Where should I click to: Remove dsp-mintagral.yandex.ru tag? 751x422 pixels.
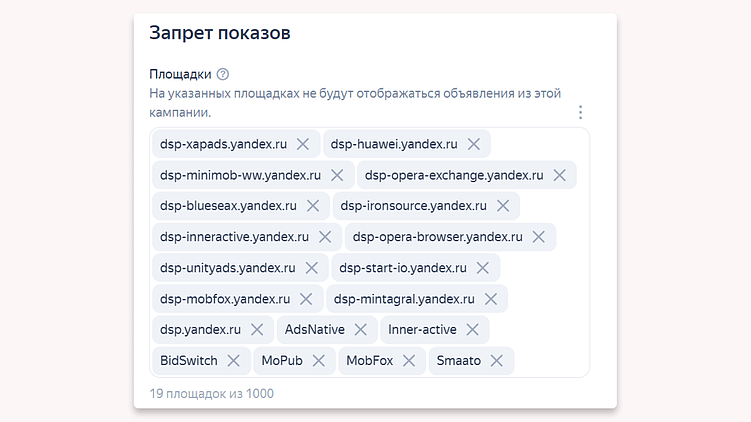491,299
